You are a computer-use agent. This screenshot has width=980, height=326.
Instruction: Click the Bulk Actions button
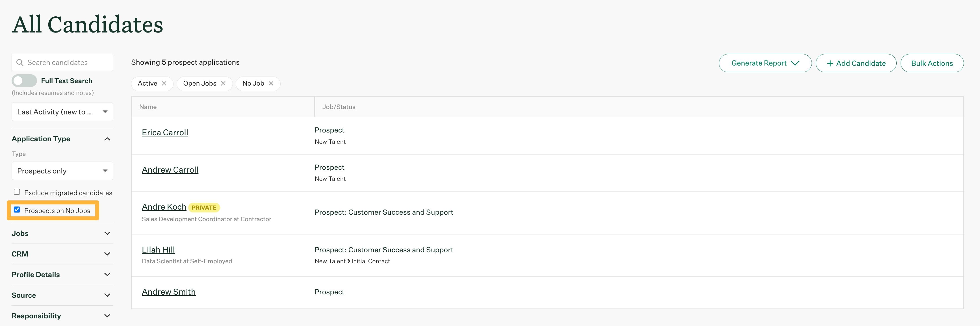[932, 63]
